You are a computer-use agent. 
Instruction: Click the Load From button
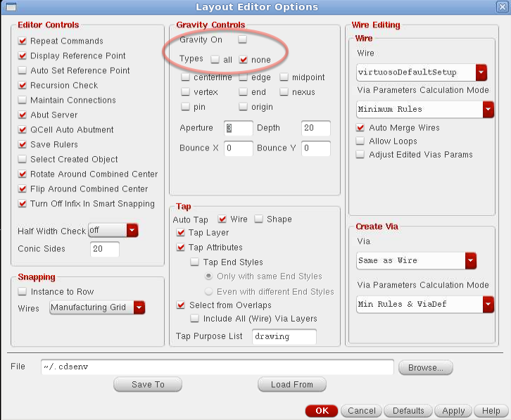291,385
